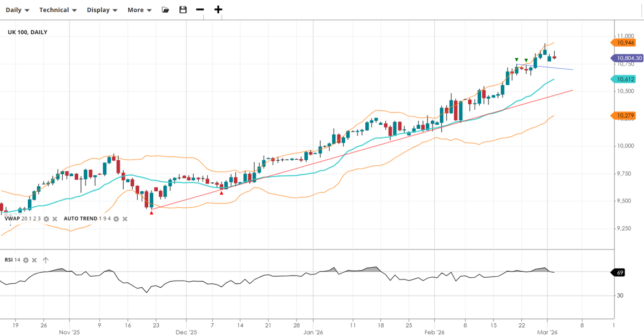Screen dimensions: 644x336
Task: Open RSI indicator settings gear
Action: (26, 260)
